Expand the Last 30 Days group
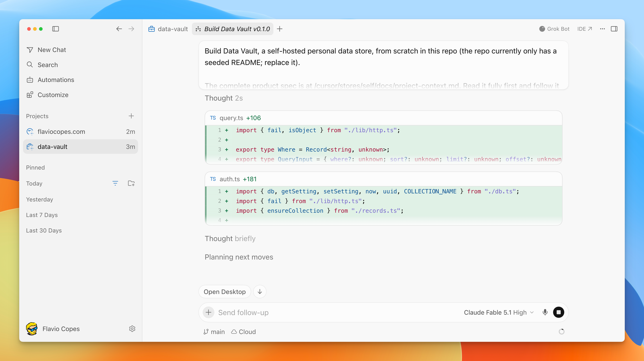 44,230
